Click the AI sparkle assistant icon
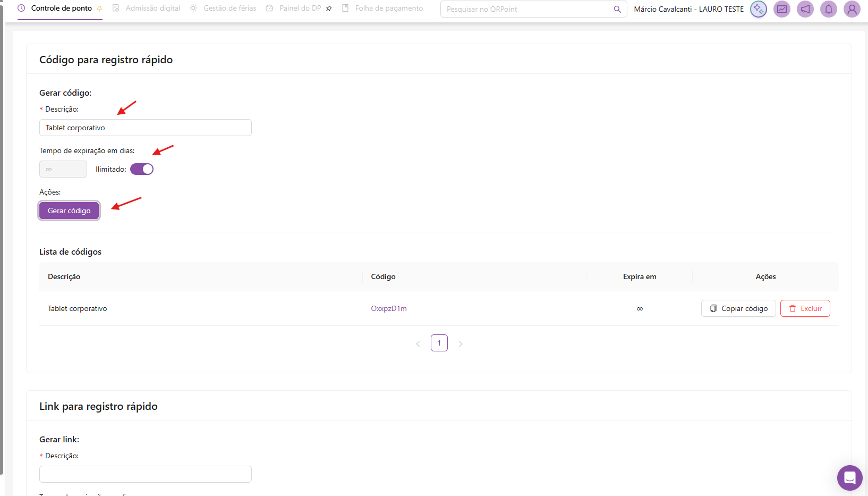This screenshot has width=868, height=496. tap(758, 9)
